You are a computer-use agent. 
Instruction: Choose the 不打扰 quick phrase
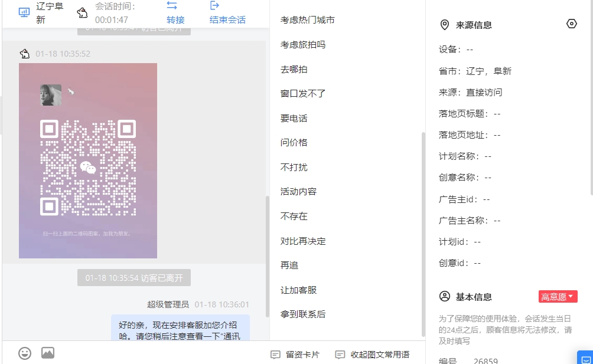click(x=294, y=168)
